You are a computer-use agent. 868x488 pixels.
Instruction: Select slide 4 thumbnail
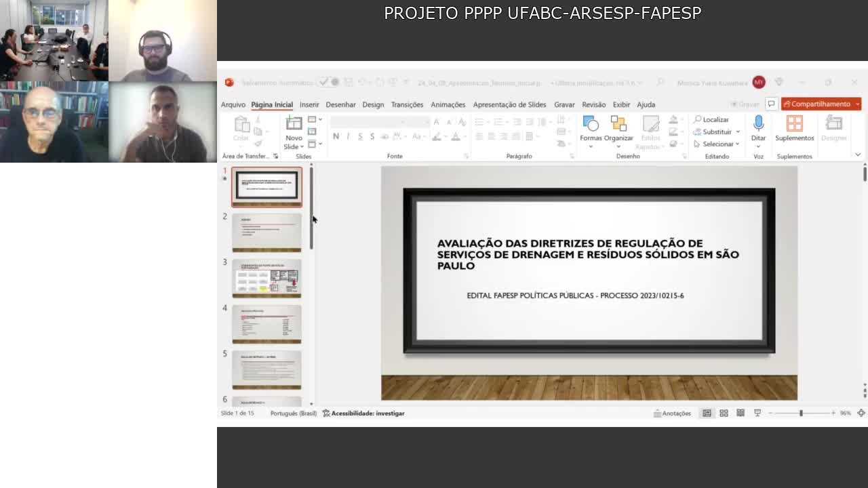tap(267, 324)
